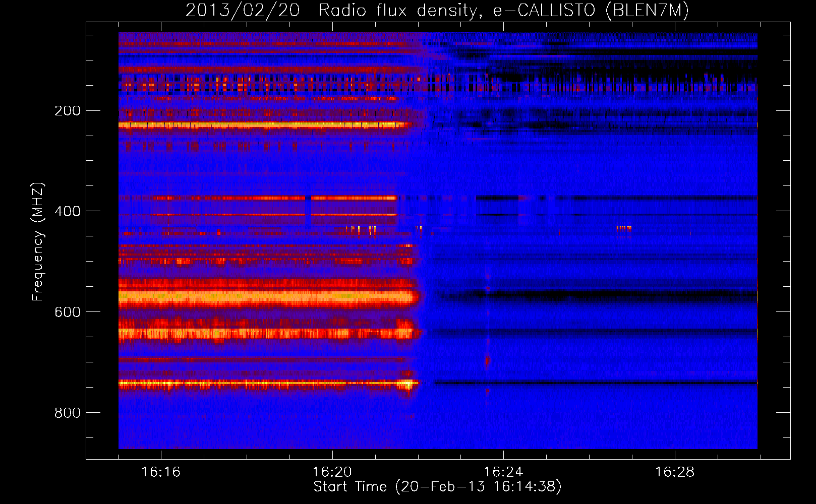816x504 pixels.
Task: Click the 'Frequency (MHZ)' axis label
Action: [38, 242]
